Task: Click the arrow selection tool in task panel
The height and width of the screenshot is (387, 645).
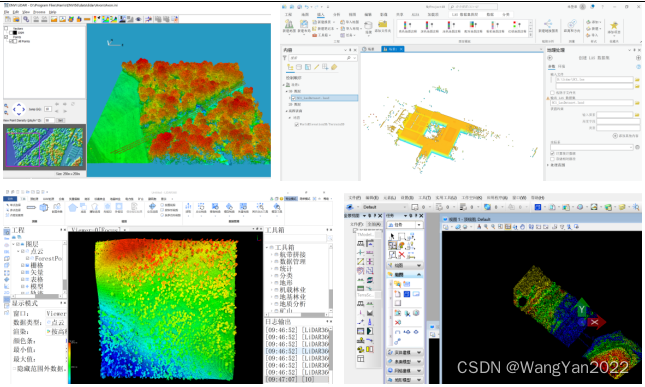Action: [392, 236]
